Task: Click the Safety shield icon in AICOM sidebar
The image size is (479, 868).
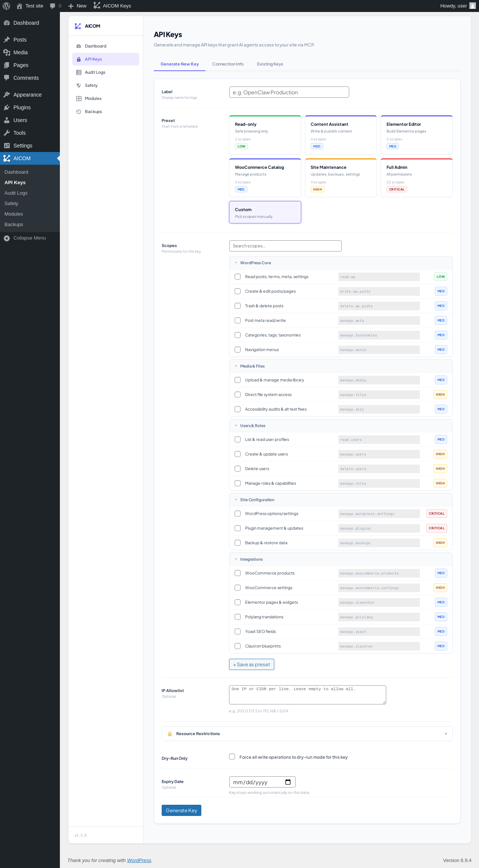Action: [x=79, y=85]
